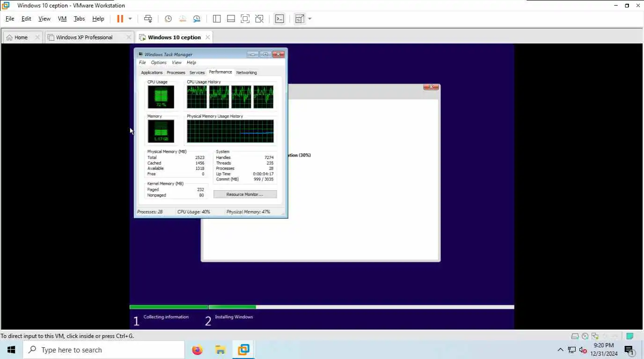Click 'Processes: 28' in Task Manager status bar

click(x=150, y=212)
